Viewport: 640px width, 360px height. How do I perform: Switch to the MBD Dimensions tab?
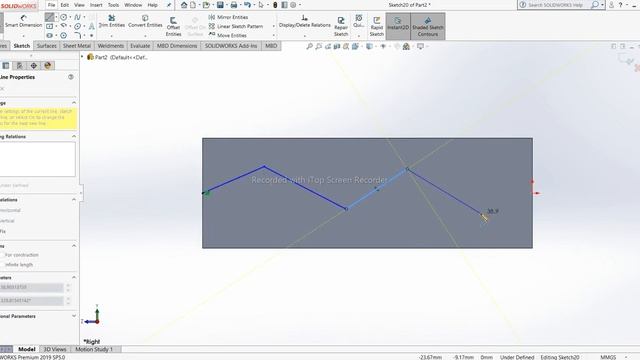tap(177, 46)
